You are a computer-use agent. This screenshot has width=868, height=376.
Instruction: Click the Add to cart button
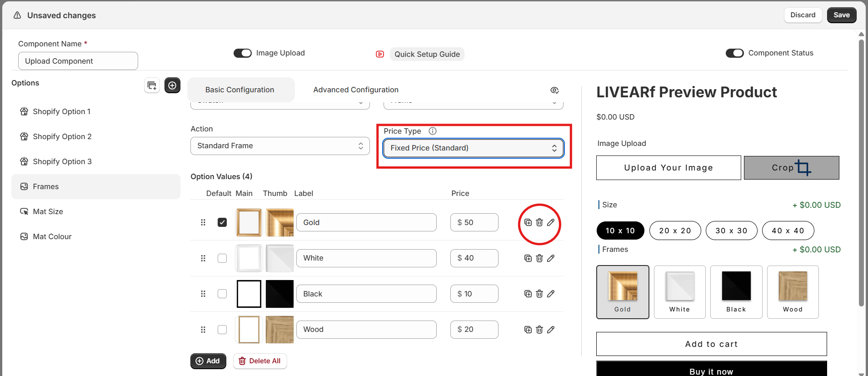click(712, 344)
